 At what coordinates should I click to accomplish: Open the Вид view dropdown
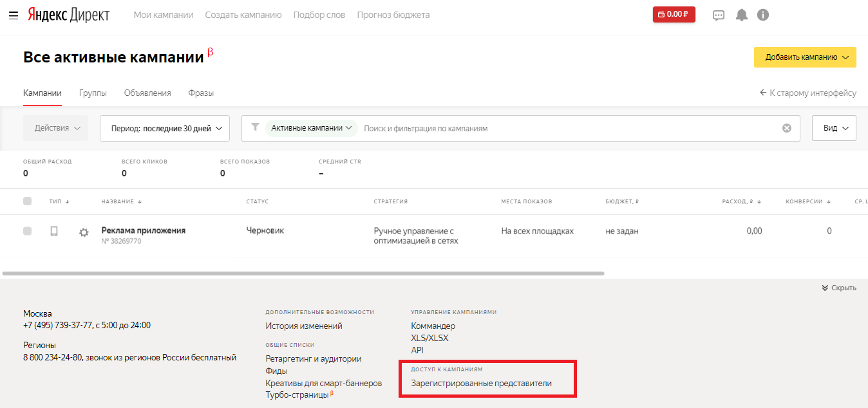(x=834, y=128)
